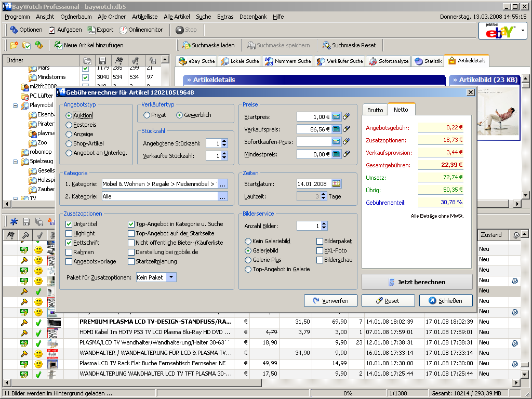Open the Startdatum calendar picker
532x399 pixels.
pos(336,184)
